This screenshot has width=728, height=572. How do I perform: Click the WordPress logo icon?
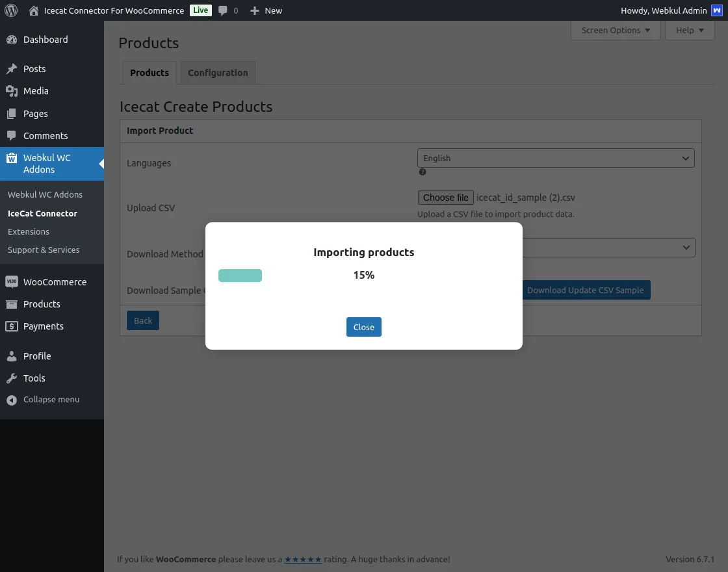click(11, 10)
